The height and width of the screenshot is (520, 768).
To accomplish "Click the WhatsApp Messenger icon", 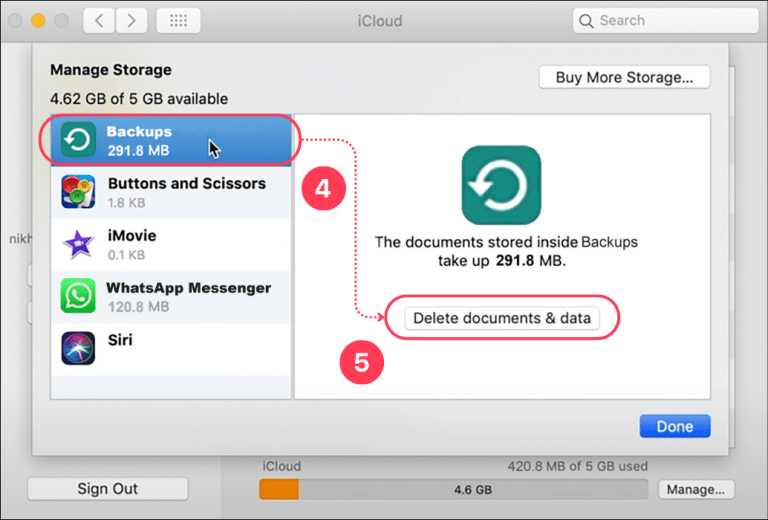I will (78, 296).
